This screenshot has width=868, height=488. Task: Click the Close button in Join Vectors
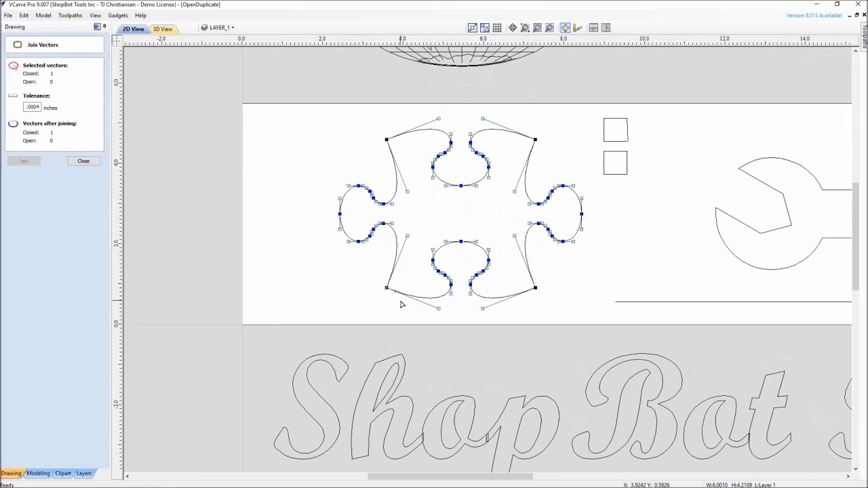pos(83,161)
